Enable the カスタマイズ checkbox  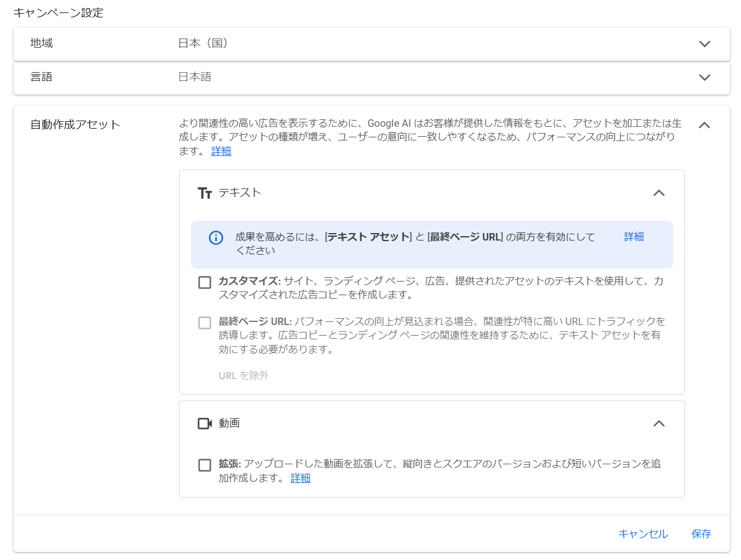click(x=205, y=283)
